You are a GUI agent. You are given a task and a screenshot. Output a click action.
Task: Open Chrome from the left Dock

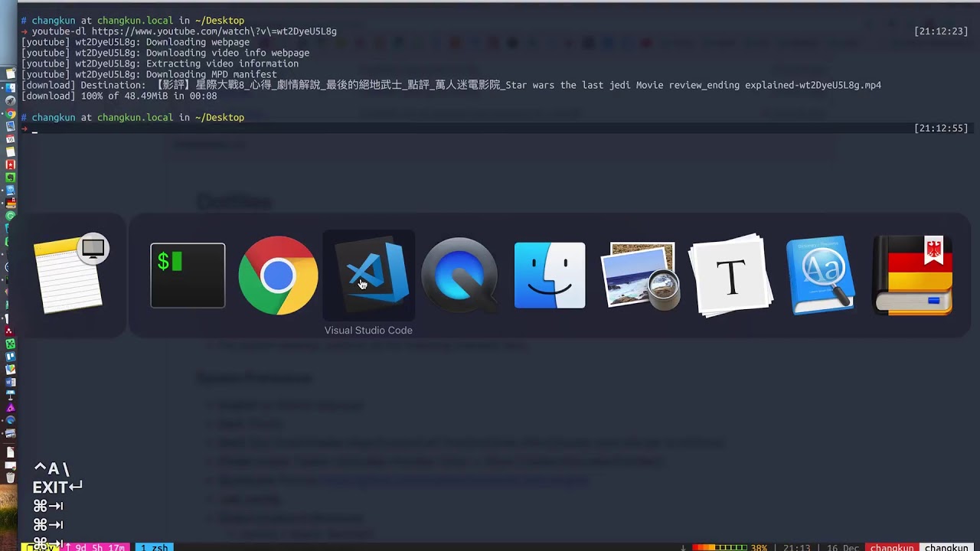click(x=10, y=114)
